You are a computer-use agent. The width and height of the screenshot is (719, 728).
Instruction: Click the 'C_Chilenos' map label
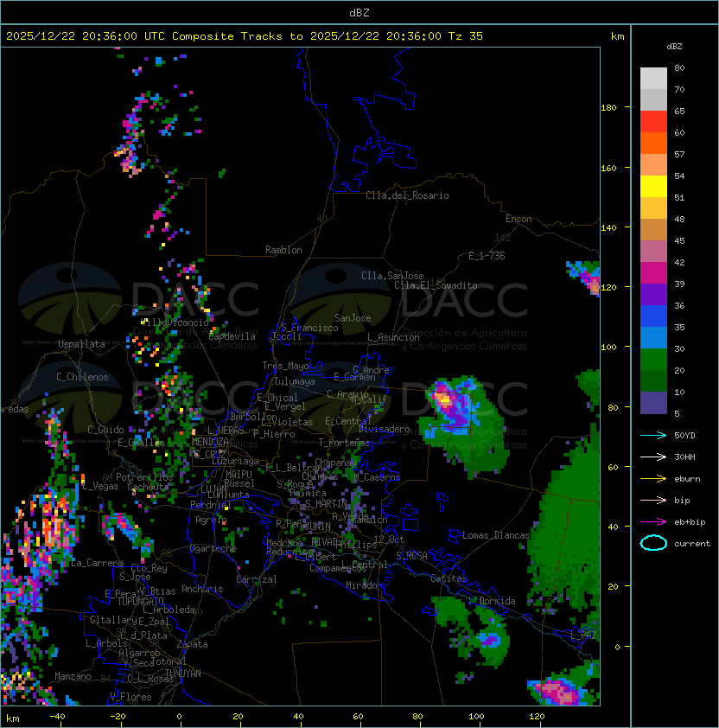pyautogui.click(x=82, y=377)
